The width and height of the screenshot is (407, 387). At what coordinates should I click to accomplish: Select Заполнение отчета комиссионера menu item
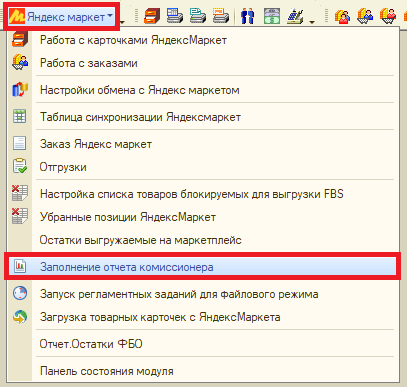(x=203, y=267)
